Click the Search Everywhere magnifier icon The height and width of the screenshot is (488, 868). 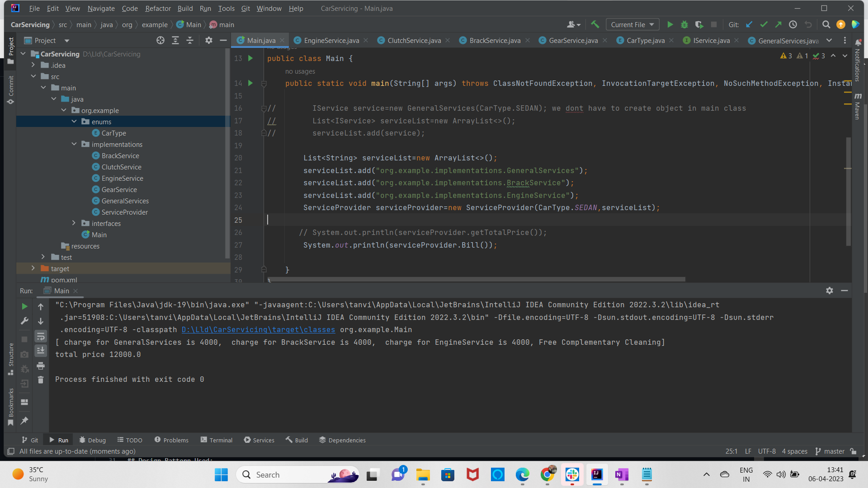point(826,25)
